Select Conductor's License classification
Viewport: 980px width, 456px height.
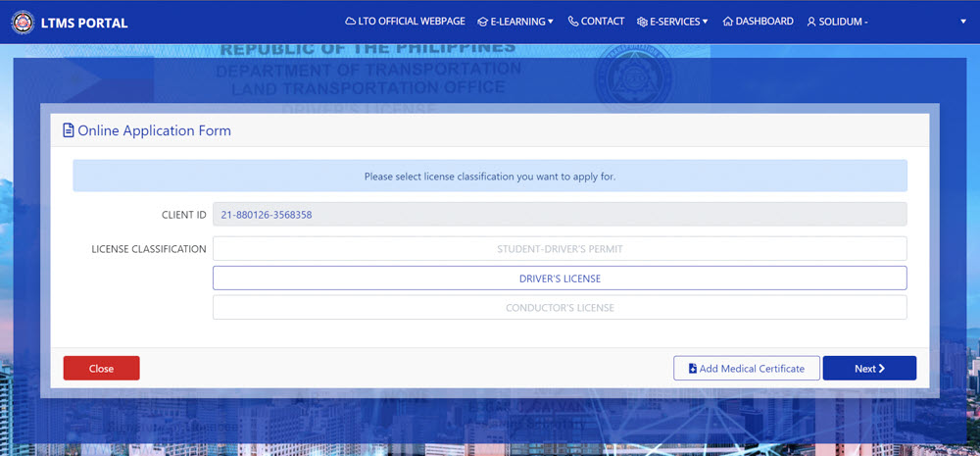coord(560,308)
